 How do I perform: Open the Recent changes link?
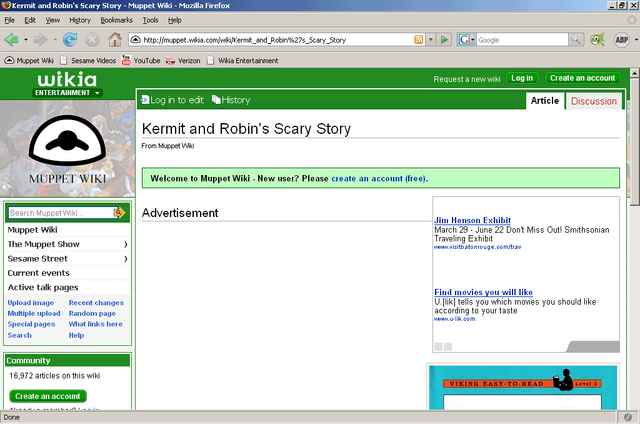coord(96,303)
